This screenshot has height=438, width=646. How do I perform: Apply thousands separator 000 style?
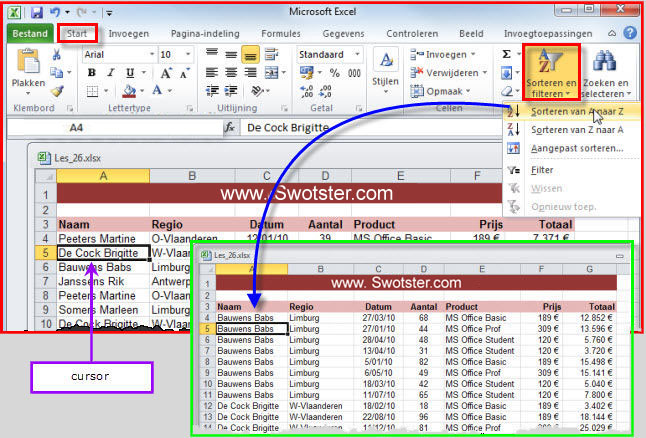coord(354,73)
